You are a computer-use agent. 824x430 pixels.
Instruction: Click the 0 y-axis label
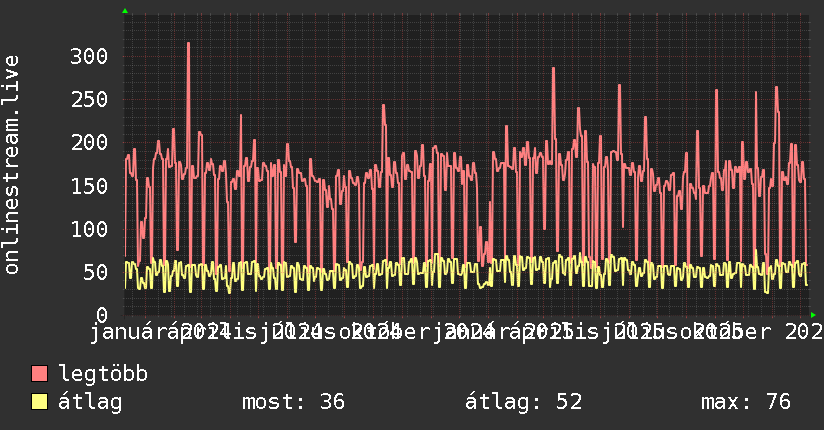pyautogui.click(x=102, y=314)
